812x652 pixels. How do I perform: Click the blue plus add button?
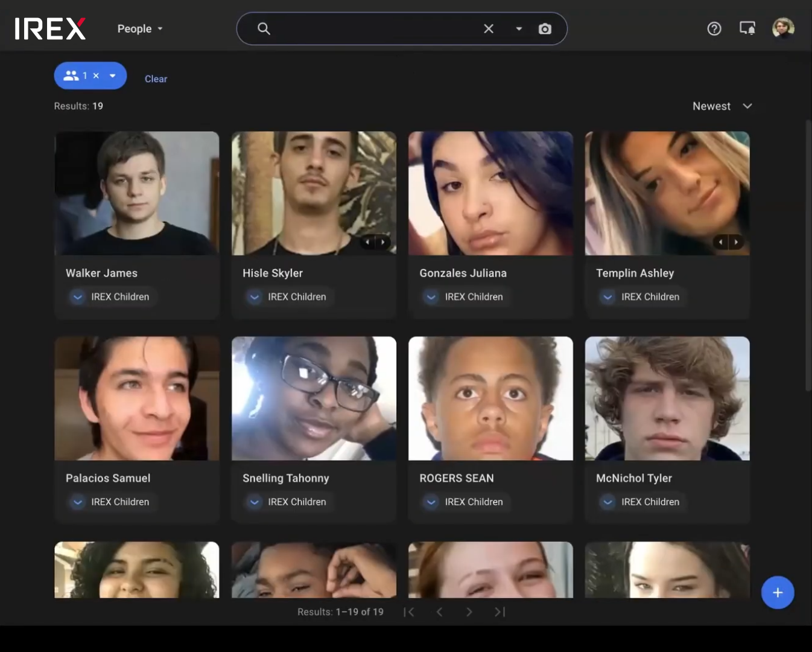[x=778, y=593]
